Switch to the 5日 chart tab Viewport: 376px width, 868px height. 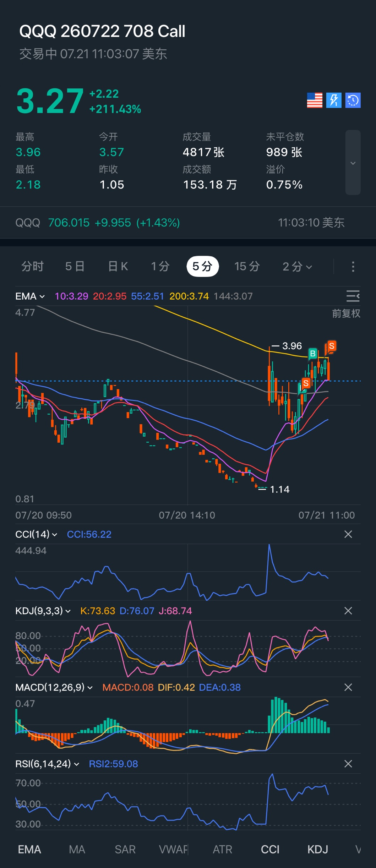tap(75, 266)
